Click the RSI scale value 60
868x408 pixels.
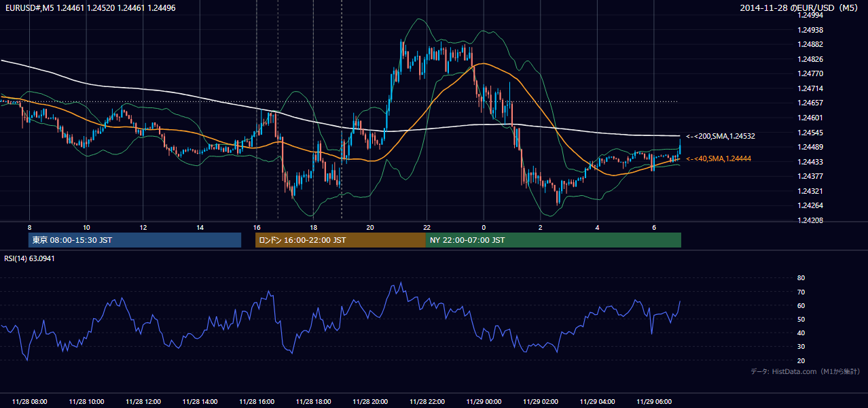pos(801,305)
